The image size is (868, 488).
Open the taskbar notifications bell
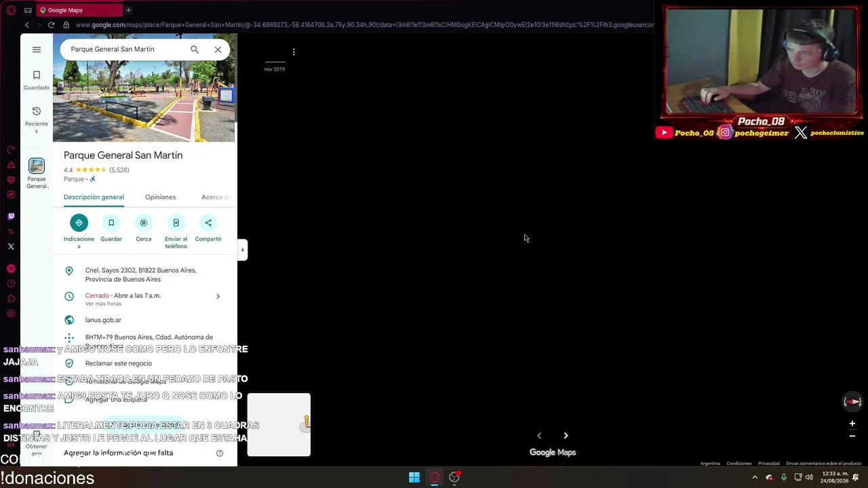pos(856,477)
